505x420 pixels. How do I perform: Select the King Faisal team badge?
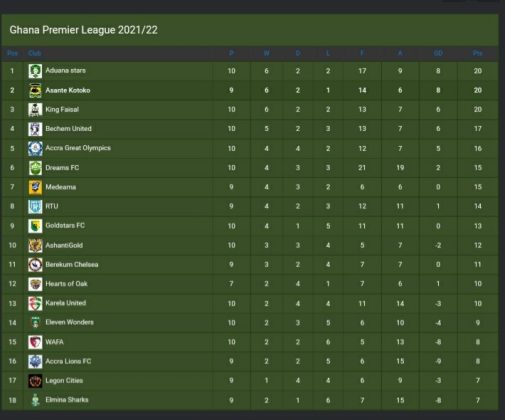pos(35,110)
